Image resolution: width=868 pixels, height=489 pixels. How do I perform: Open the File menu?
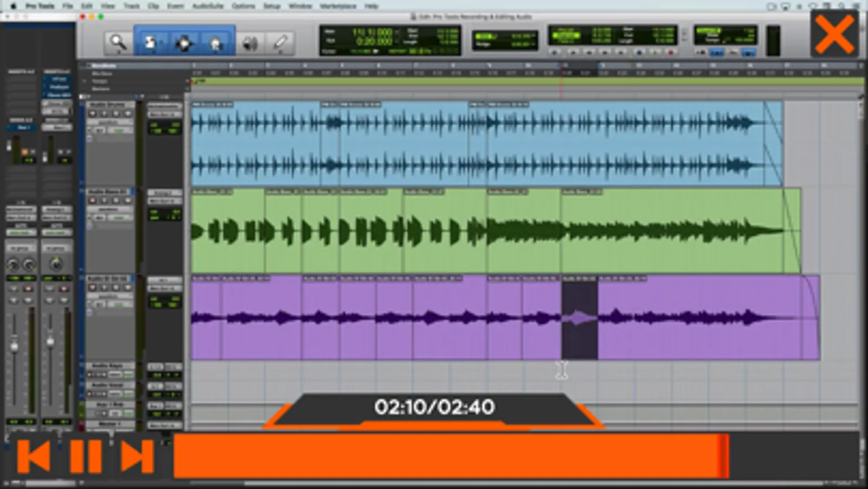(x=67, y=6)
